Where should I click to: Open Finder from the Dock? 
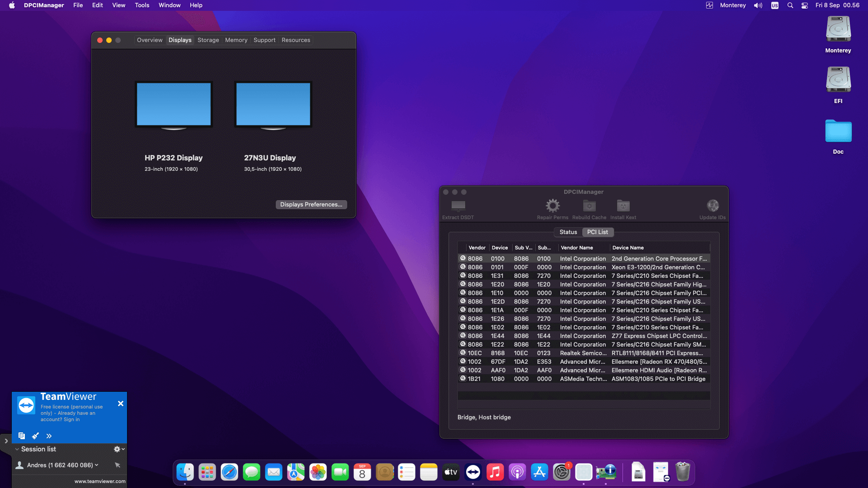(185, 473)
